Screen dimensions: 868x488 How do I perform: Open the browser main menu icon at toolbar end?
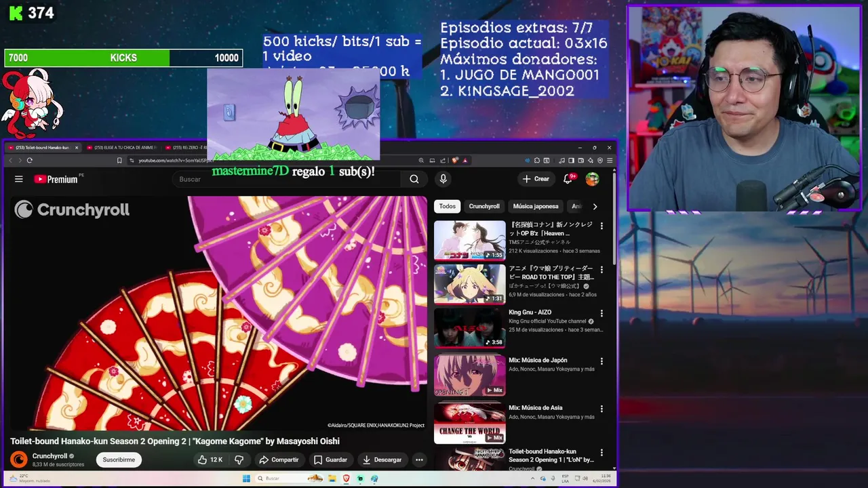(x=610, y=161)
